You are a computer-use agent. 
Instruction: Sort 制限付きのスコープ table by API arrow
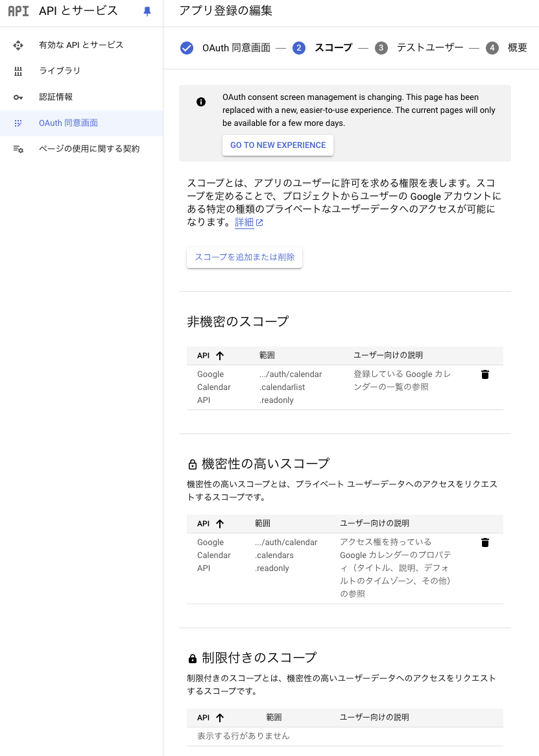click(220, 718)
